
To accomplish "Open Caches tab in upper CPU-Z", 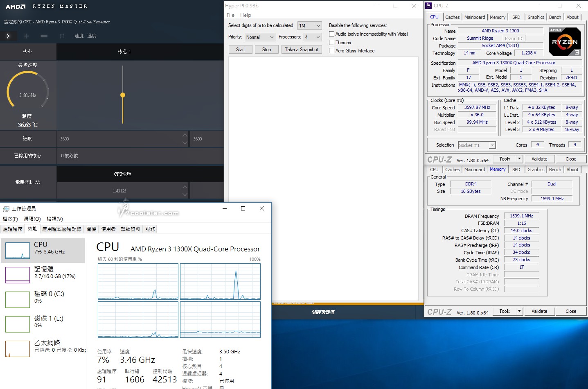I will point(453,17).
